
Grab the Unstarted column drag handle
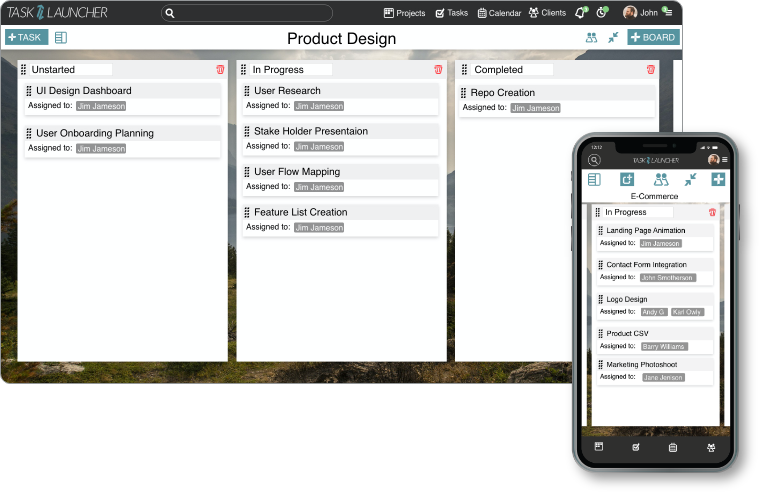click(23, 70)
